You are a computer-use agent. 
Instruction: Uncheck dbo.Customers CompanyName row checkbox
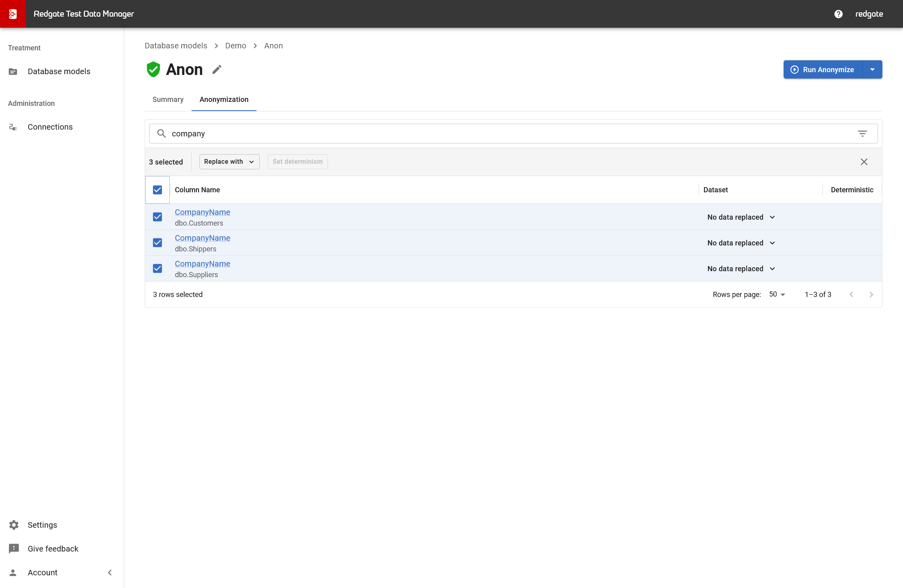(x=157, y=217)
